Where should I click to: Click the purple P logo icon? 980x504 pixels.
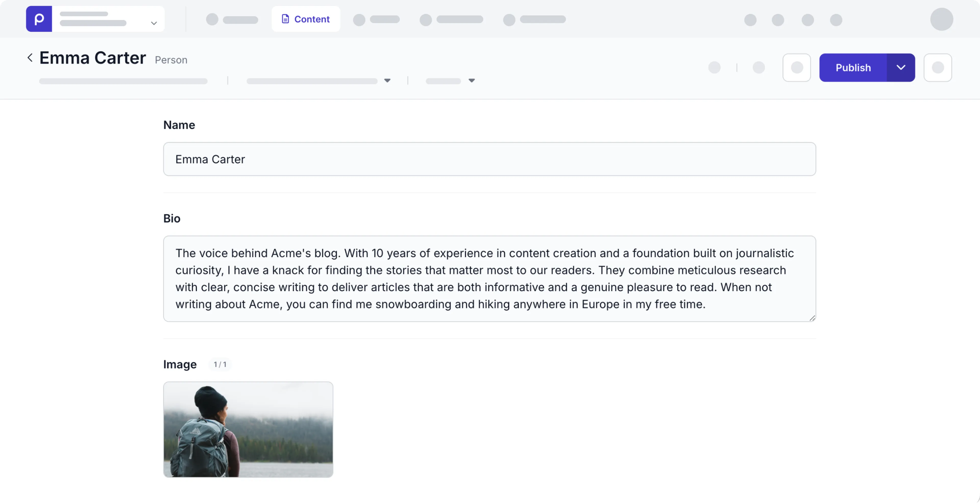(39, 19)
